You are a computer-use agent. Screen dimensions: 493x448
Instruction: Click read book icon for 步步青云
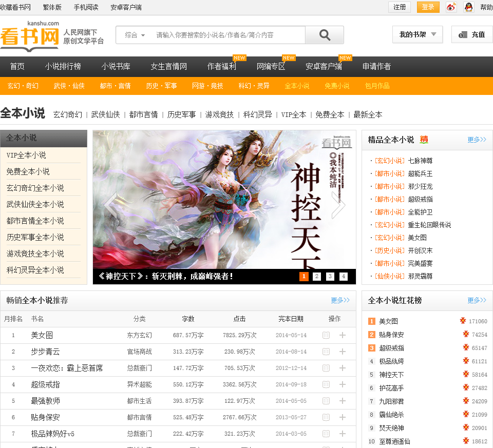(x=326, y=352)
